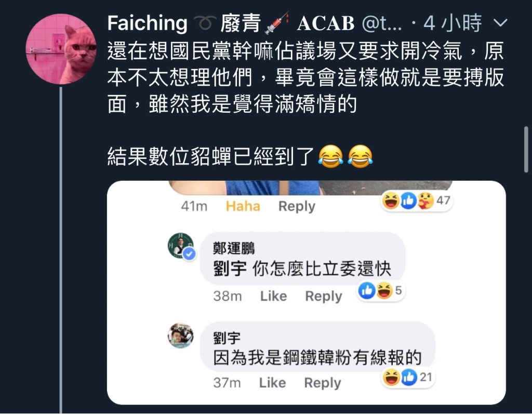Reply to the 41m comment
Screen dimensions: 532x414
(297, 206)
